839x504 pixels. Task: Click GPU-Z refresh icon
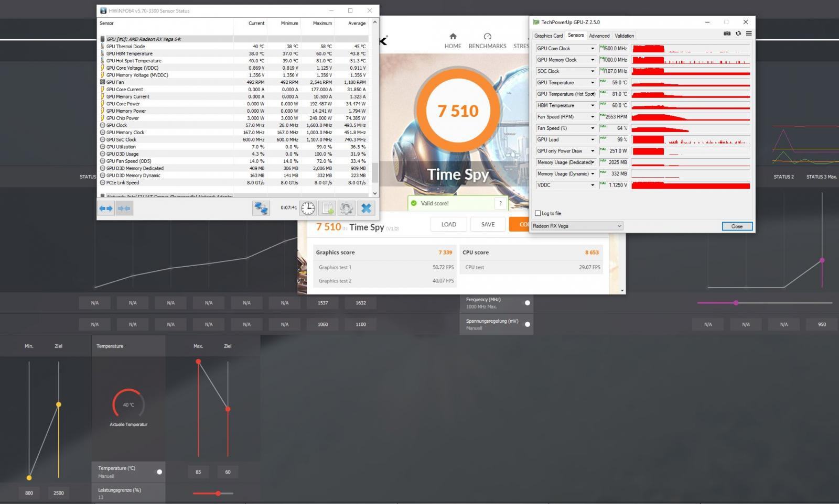(x=738, y=34)
